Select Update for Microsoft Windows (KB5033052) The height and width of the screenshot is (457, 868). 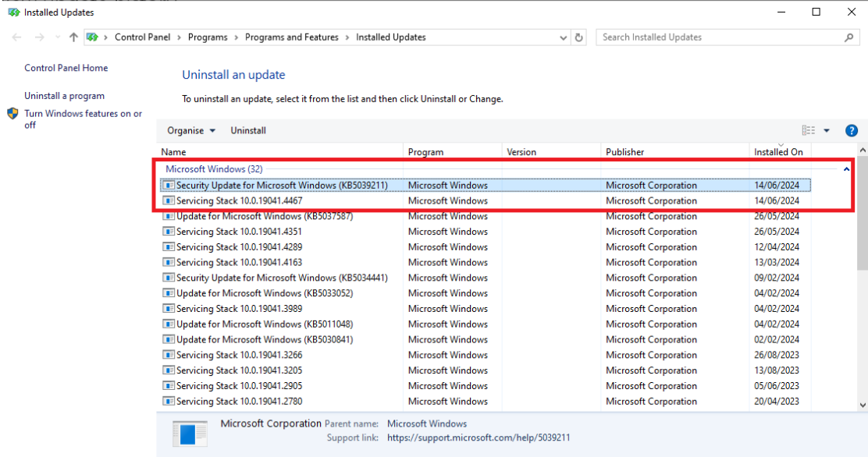(x=486, y=293)
